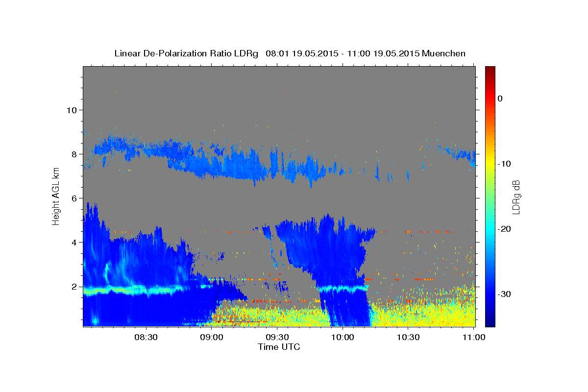Click the 'Height AGL km' y-axis label
Image resolution: width=588 pixels, height=392 pixels.
56,196
